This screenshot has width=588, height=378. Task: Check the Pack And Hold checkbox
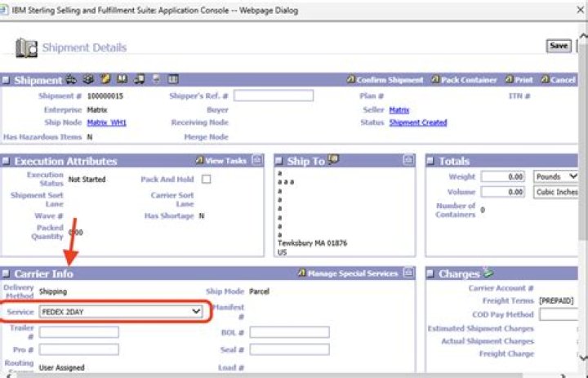(x=206, y=180)
